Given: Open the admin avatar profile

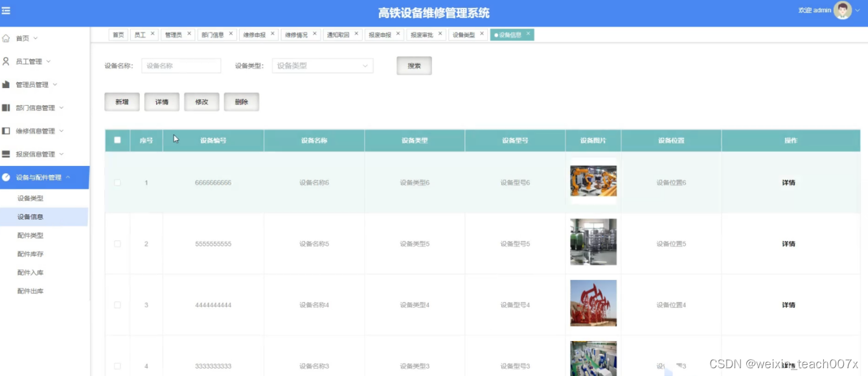Looking at the screenshot, I should (843, 10).
